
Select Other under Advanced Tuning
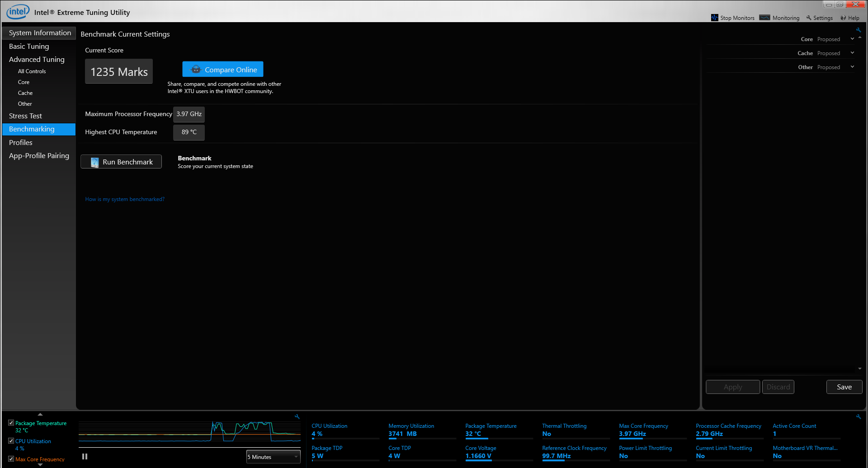click(x=25, y=104)
